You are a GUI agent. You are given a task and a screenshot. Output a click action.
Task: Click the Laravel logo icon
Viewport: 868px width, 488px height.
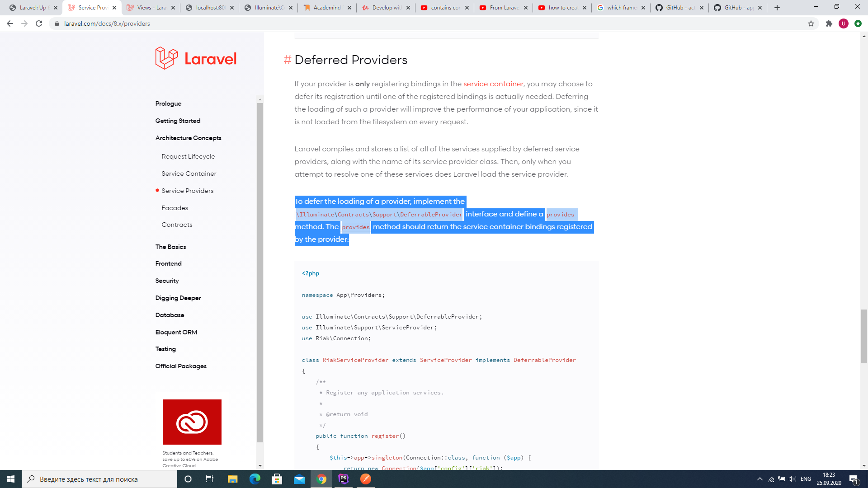coord(167,58)
